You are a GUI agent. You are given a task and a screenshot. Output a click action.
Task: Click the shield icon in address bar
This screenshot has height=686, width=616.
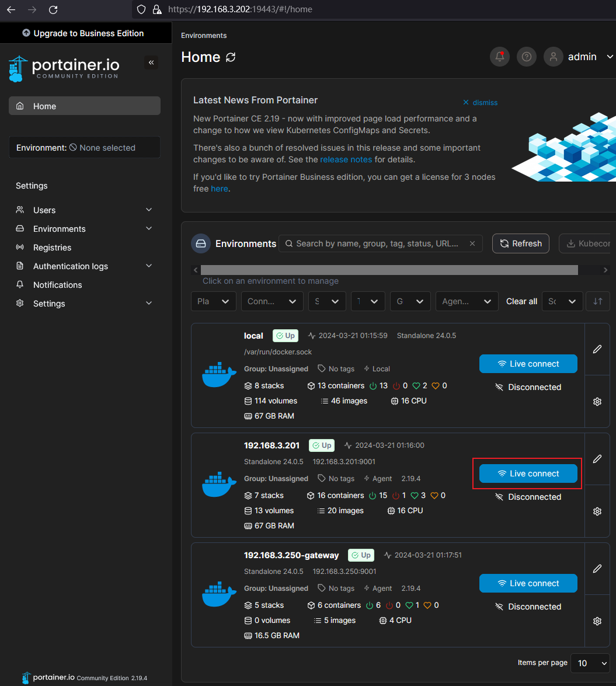pyautogui.click(x=141, y=9)
